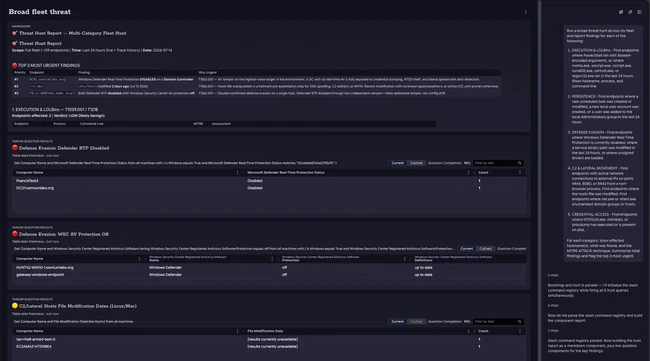Open Computer Name column menu in Hosts File table
Image resolution: width=650 pixels, height=361 pixels.
238,331
